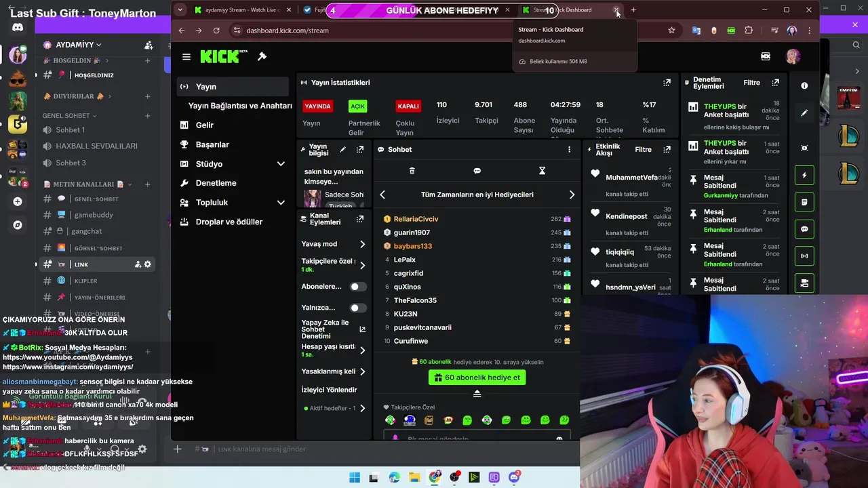This screenshot has width=868, height=488.
Task: Click the Discord home icon in server list
Action: tap(18, 28)
